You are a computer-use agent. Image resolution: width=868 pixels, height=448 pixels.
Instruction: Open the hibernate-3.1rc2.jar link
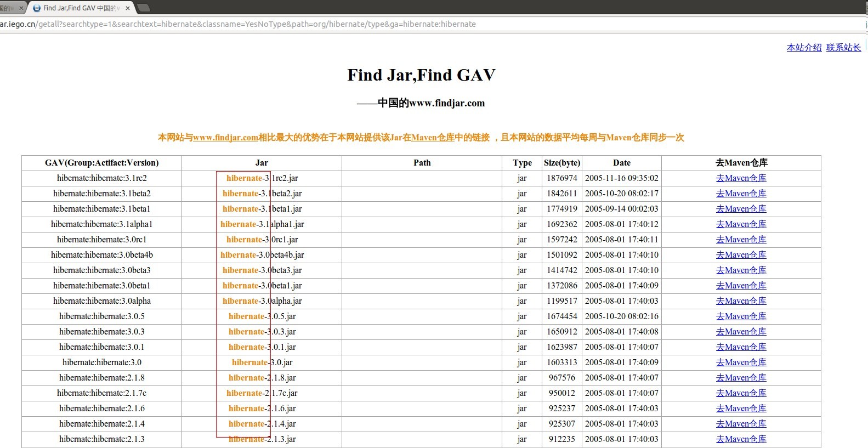262,178
